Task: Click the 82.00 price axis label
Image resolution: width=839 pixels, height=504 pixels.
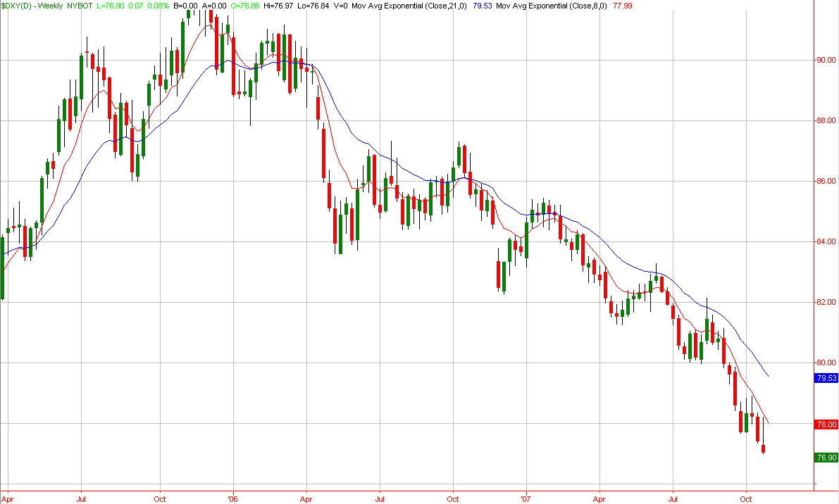Action: pos(826,302)
